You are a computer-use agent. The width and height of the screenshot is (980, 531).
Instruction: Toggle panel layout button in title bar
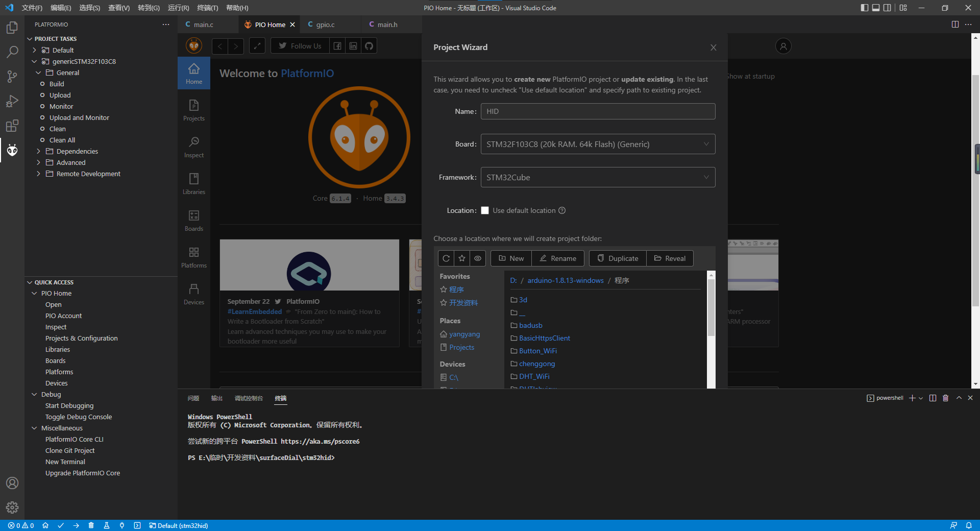coord(876,8)
